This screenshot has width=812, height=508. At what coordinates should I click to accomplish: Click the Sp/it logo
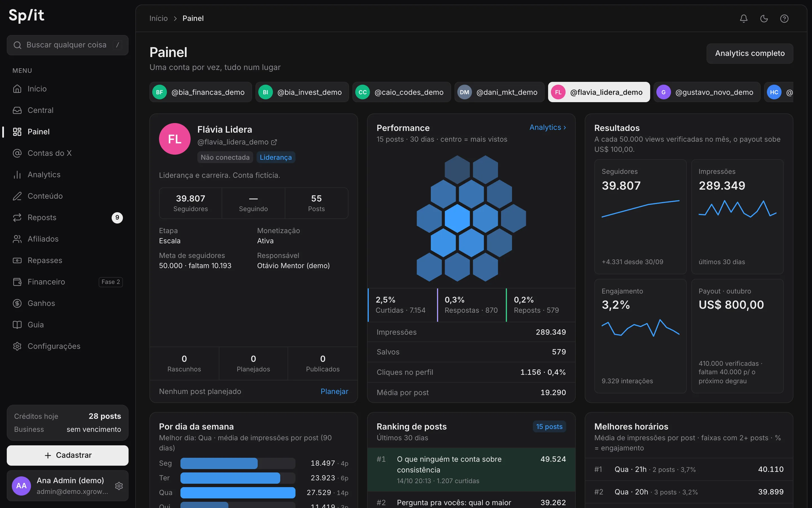[x=27, y=16]
